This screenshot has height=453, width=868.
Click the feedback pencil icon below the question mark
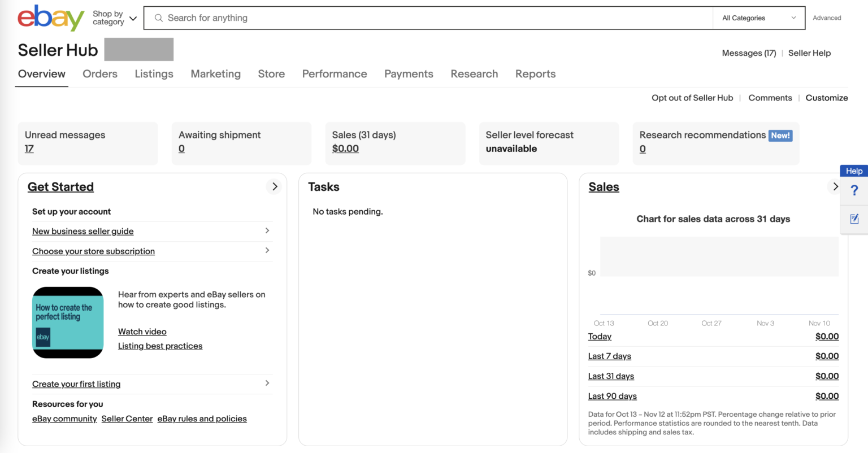(854, 219)
